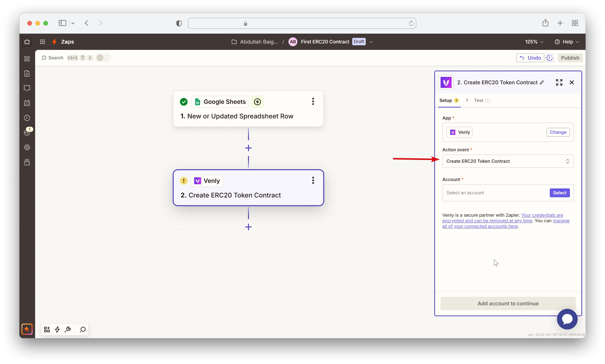Click the Change app button
605x364 pixels.
[x=558, y=132]
